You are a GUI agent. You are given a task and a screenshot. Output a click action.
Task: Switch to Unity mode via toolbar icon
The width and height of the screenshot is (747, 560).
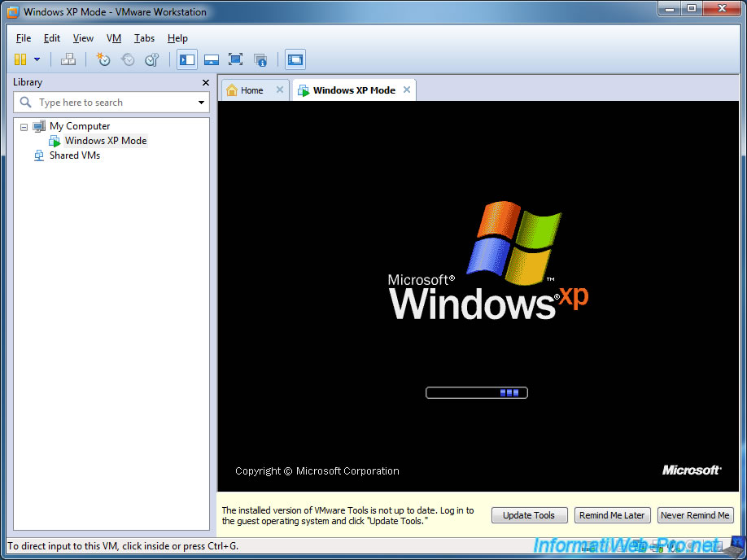coord(260,59)
